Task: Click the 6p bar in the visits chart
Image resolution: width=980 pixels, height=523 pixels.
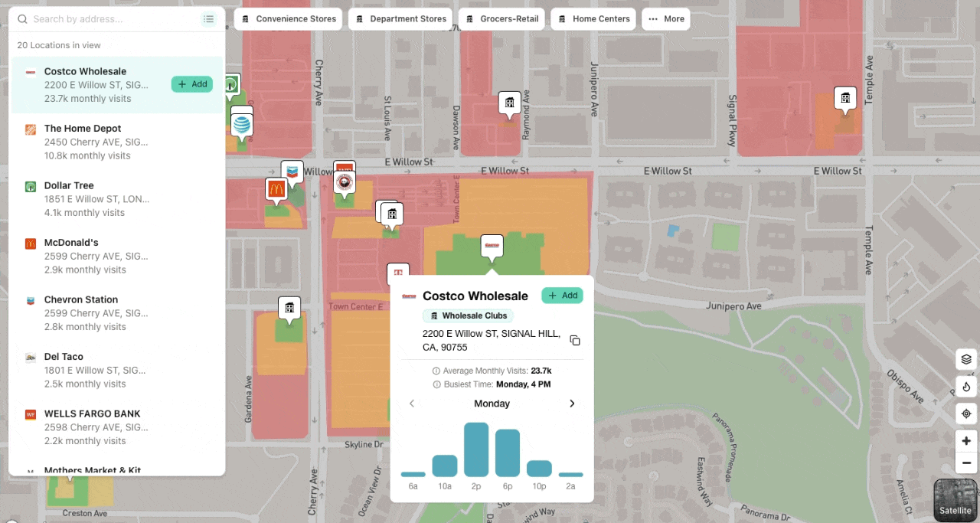Action: tap(508, 453)
